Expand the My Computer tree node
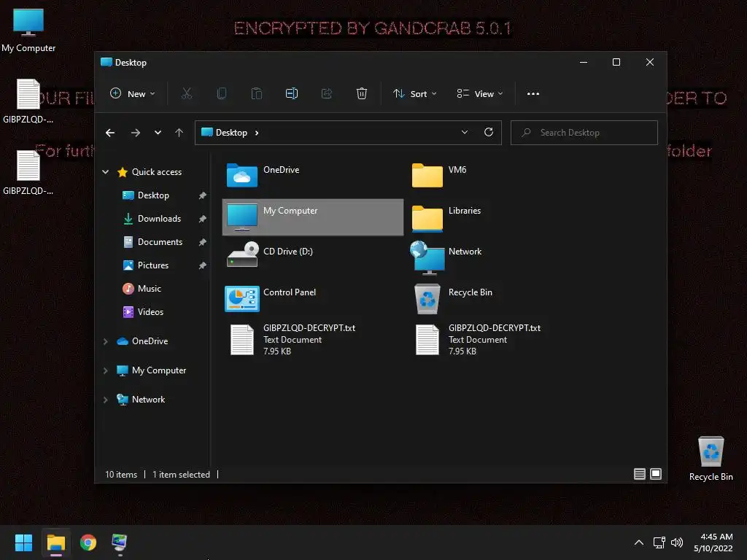The image size is (747, 560). 105,370
